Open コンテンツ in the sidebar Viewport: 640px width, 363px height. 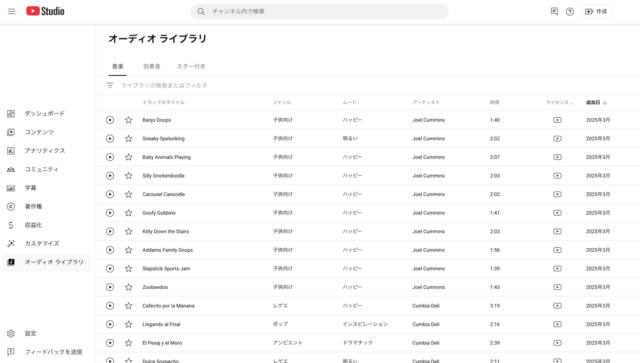point(46,132)
